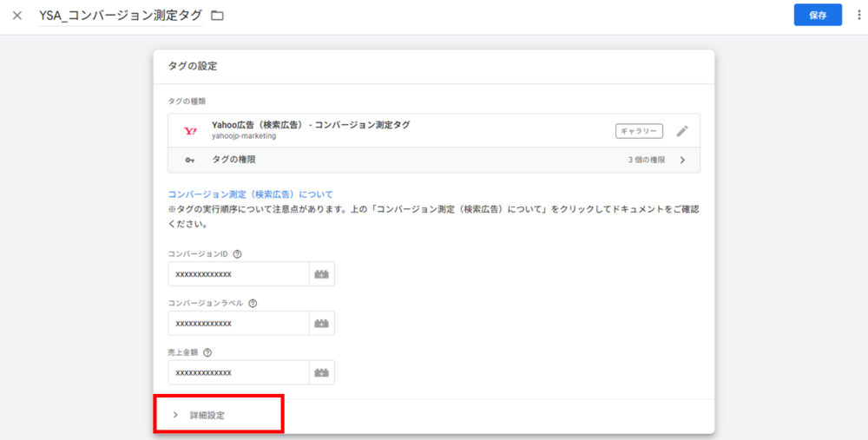This screenshot has width=868, height=440.
Task: Click help icon next to コンバージョンラベル
Action: 253,304
